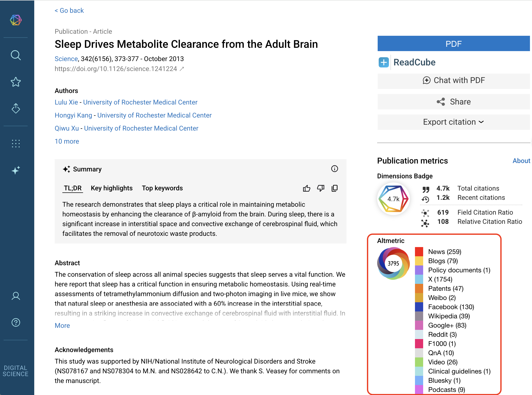Click the summary info icon

[x=334, y=169]
